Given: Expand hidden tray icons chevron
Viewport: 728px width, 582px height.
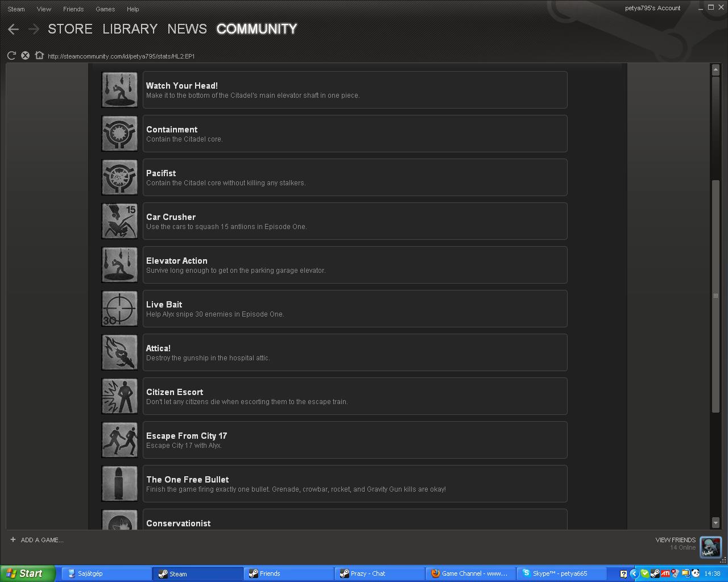Looking at the screenshot, I should [634, 573].
